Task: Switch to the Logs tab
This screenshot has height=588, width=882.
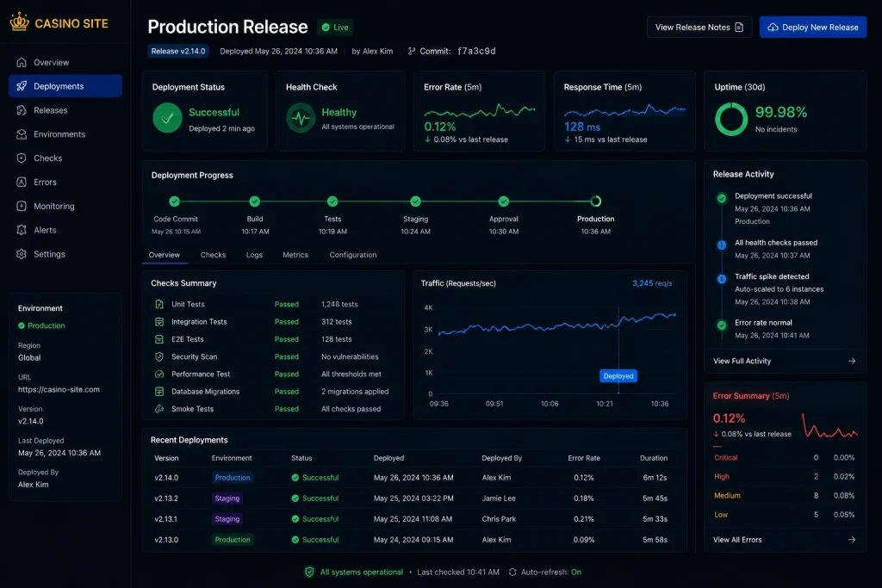Action: (x=254, y=255)
